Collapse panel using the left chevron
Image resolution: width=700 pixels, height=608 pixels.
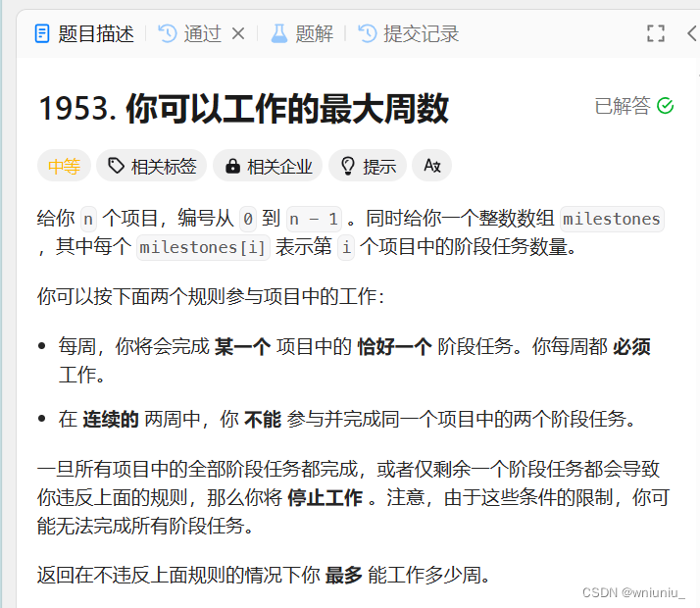pos(692,33)
